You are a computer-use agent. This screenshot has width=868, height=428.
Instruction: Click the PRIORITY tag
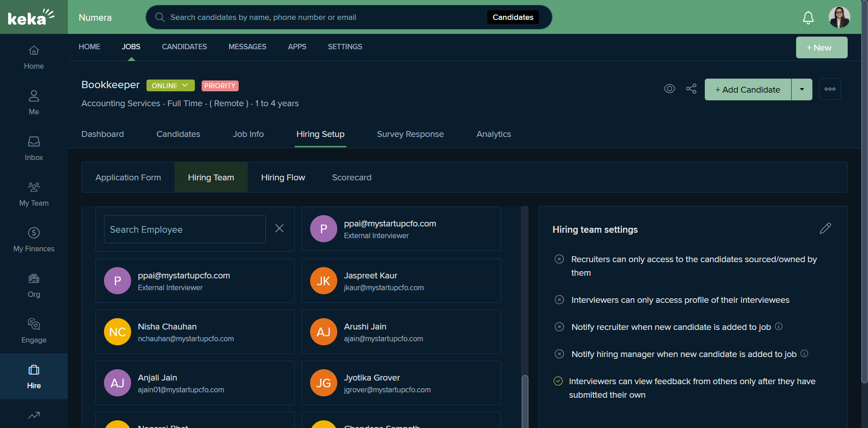(x=220, y=85)
